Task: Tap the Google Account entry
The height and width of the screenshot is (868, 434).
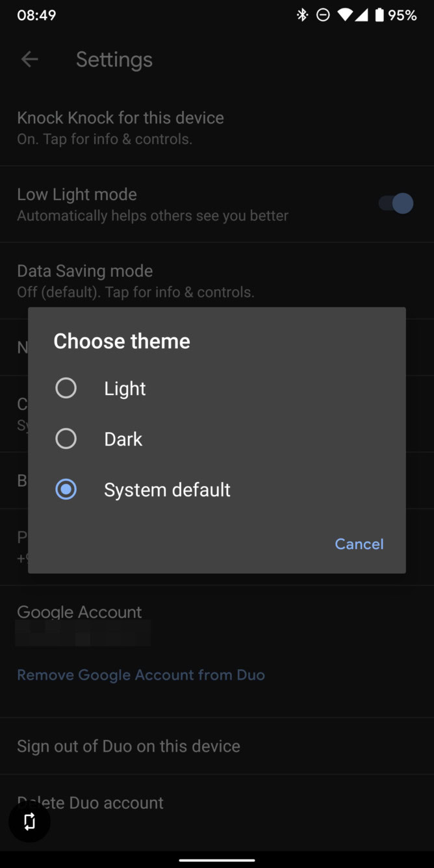Action: tap(79, 612)
